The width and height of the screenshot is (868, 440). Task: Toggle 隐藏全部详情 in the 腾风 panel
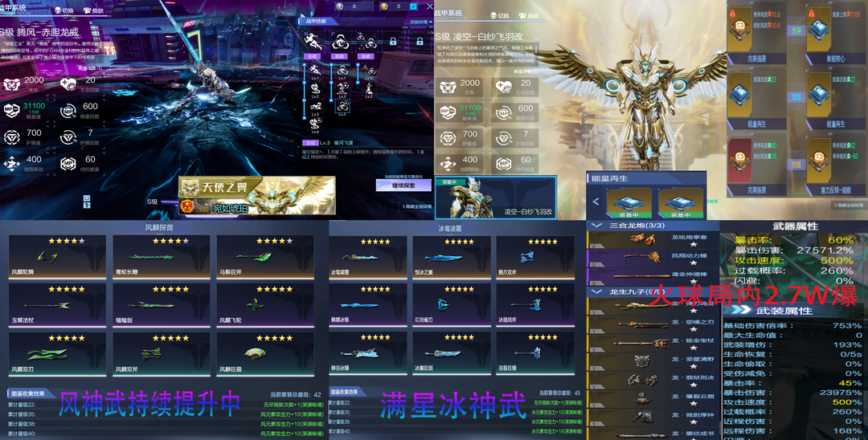[x=417, y=206]
